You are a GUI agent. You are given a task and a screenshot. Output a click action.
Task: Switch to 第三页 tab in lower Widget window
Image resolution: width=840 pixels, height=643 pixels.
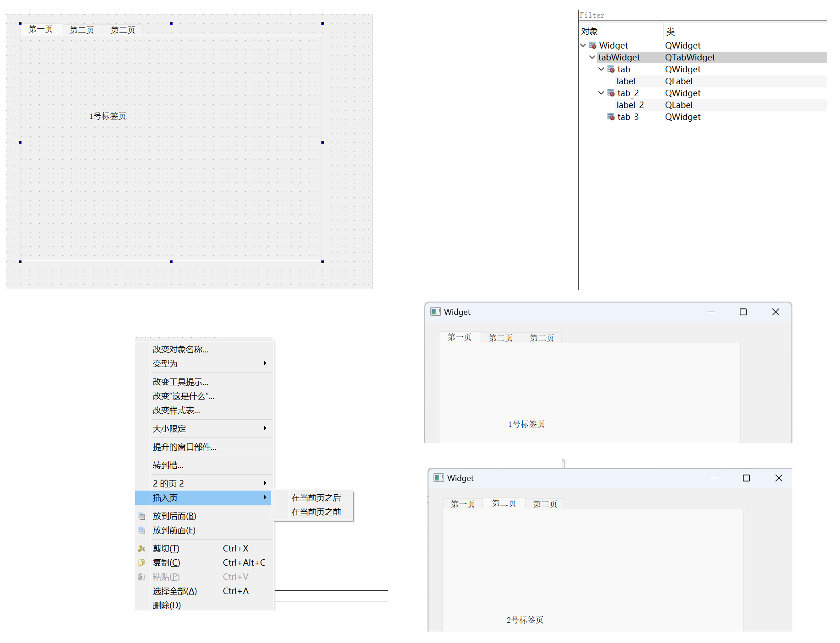coord(545,504)
